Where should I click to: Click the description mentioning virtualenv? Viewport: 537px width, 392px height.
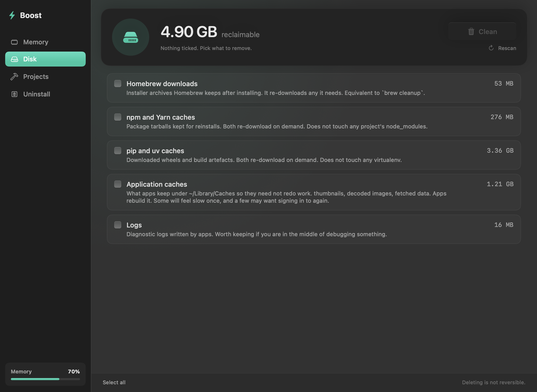click(x=264, y=160)
